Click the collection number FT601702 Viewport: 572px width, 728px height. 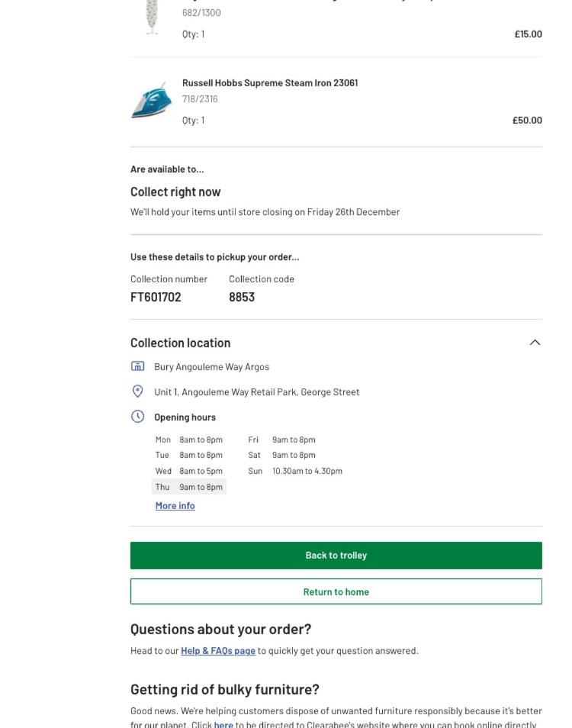[156, 297]
